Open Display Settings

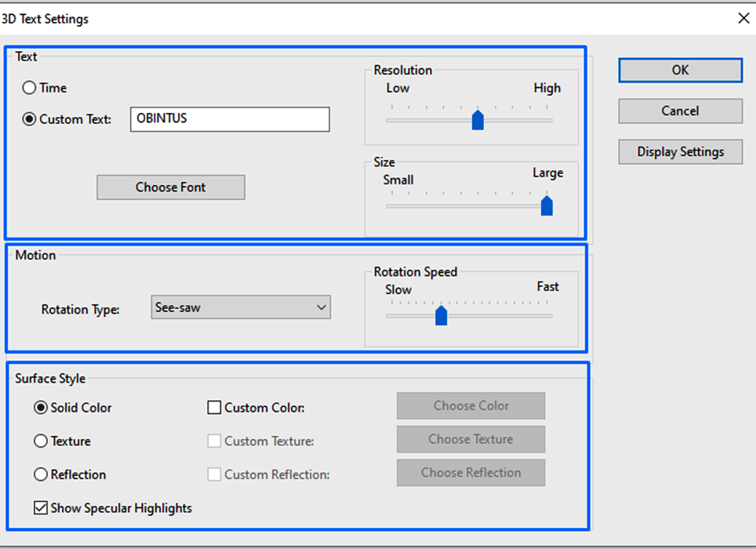[x=679, y=151]
